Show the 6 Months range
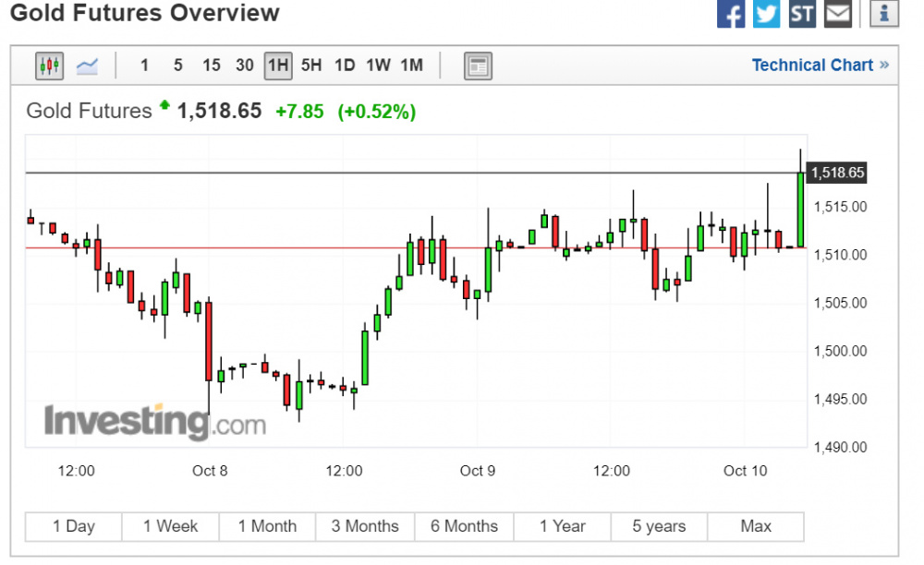Viewport: 924px width, 565px height. point(464,526)
